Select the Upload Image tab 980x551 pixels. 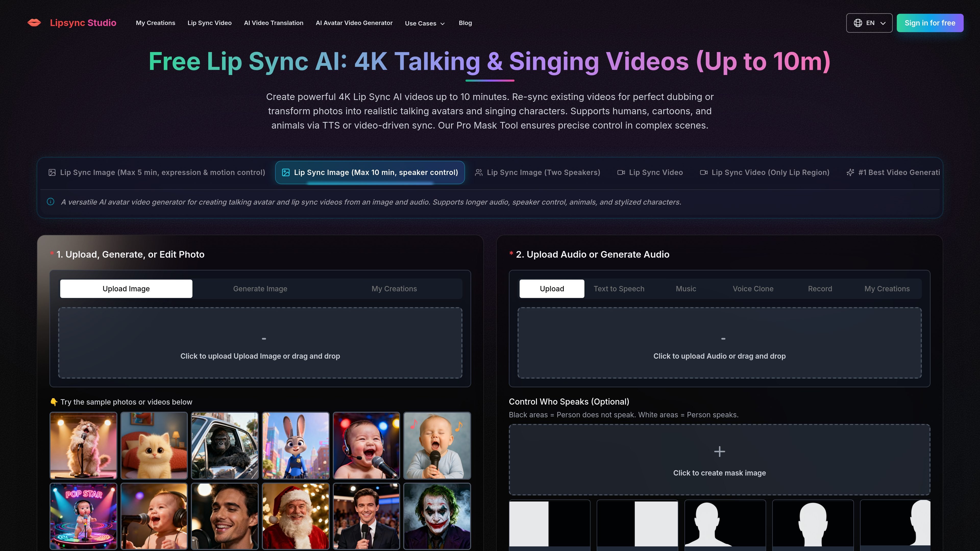pos(126,289)
